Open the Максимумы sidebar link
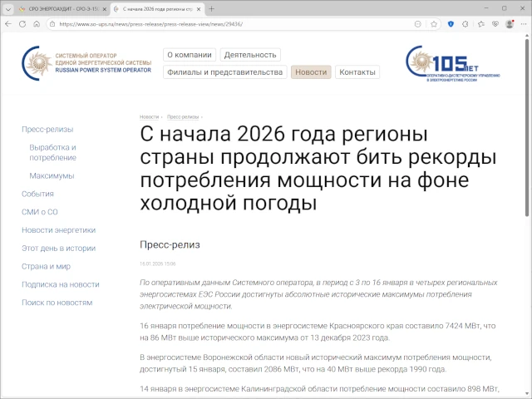532x399 pixels. point(52,175)
